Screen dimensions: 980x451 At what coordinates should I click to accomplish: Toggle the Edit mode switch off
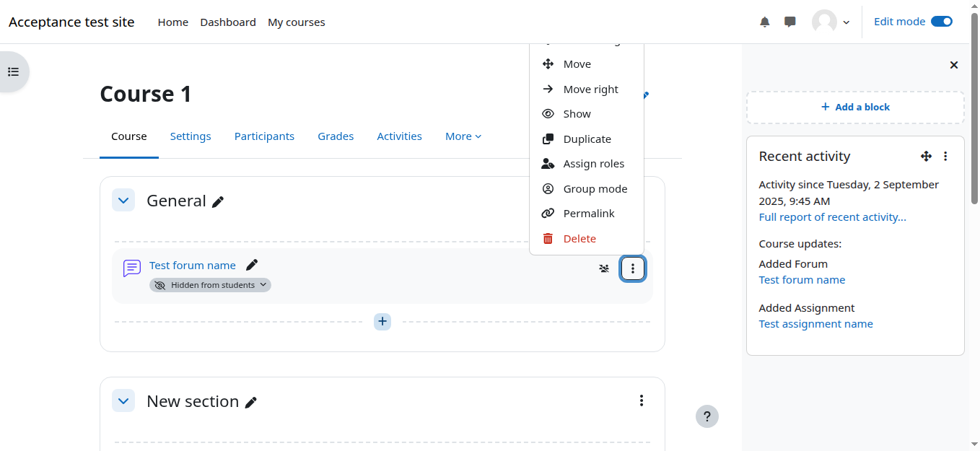(x=941, y=22)
